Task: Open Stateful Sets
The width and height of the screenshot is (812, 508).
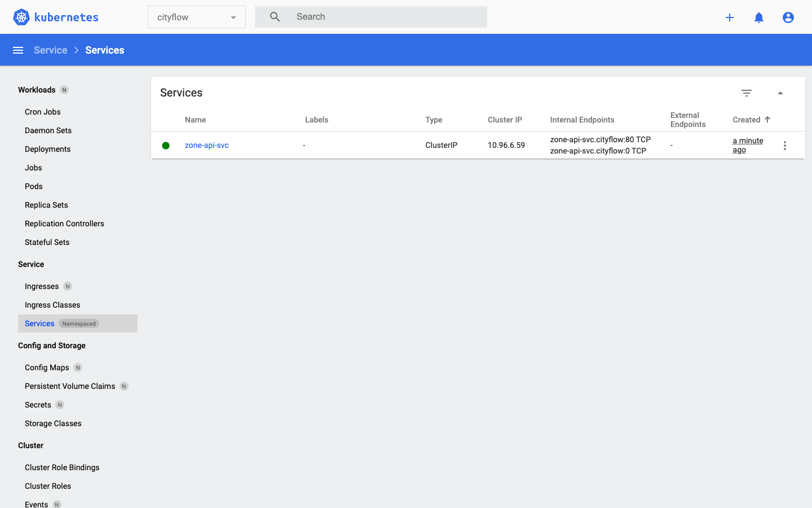Action: 47,242
